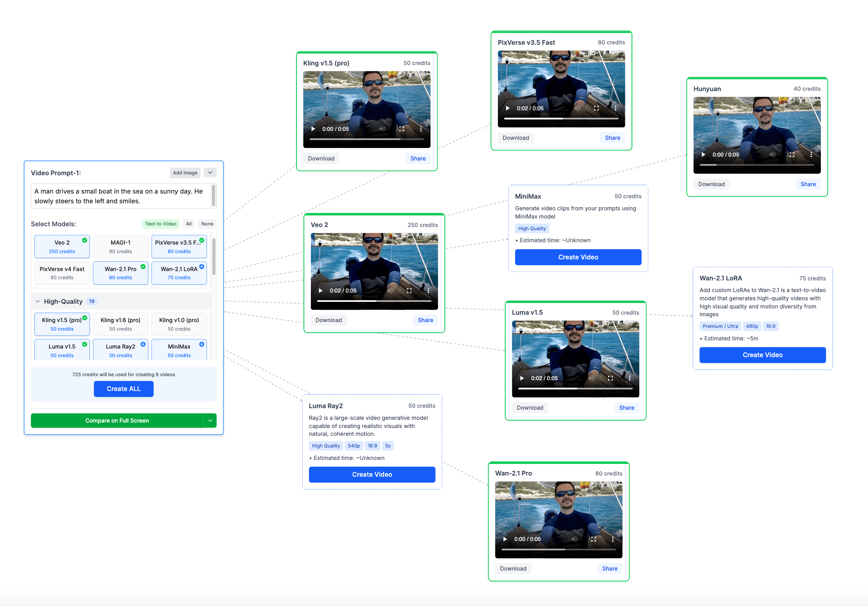Enter fullscreen on PixVerse v3.5 Fast video
Image resolution: width=868 pixels, height=606 pixels.
point(596,108)
